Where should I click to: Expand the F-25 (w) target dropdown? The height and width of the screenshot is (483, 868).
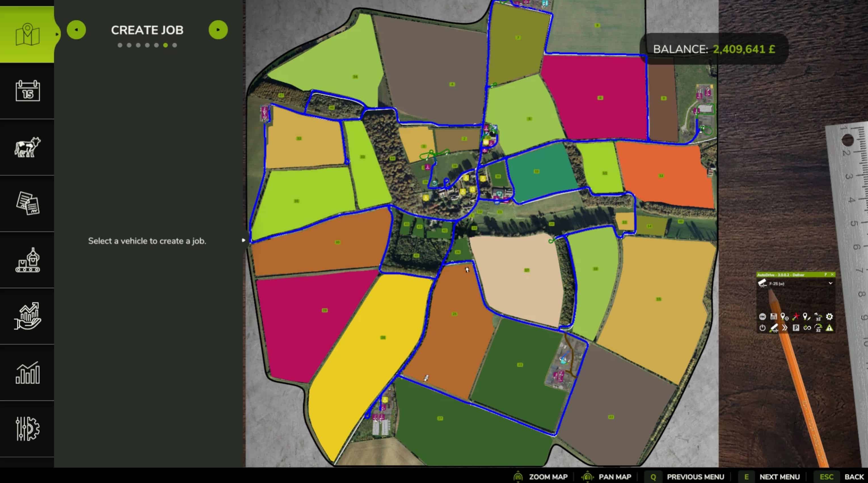[x=830, y=283]
